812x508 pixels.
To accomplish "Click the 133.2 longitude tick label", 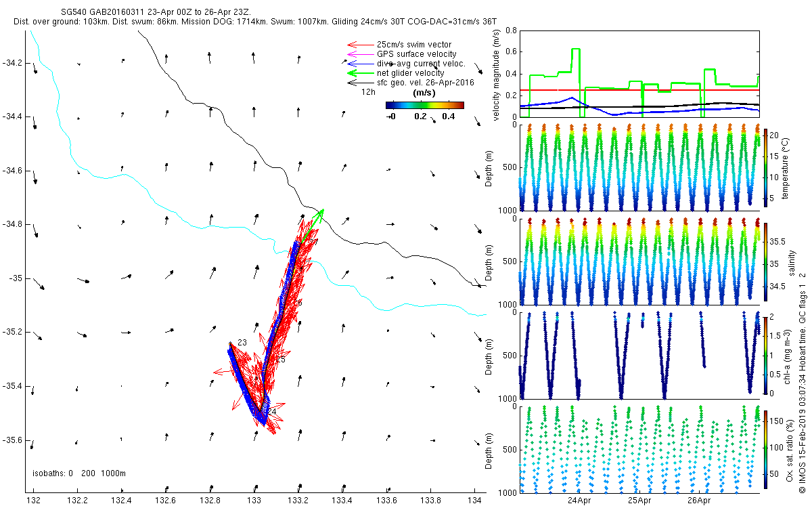I will (298, 501).
